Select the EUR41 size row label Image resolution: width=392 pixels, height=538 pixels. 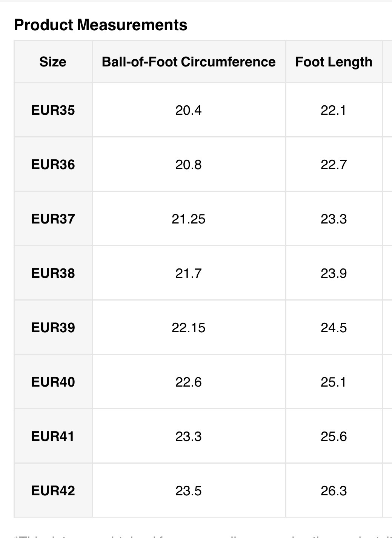click(53, 436)
